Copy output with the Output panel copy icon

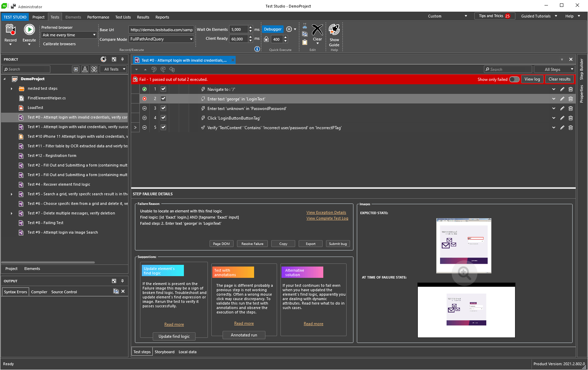[116, 291]
